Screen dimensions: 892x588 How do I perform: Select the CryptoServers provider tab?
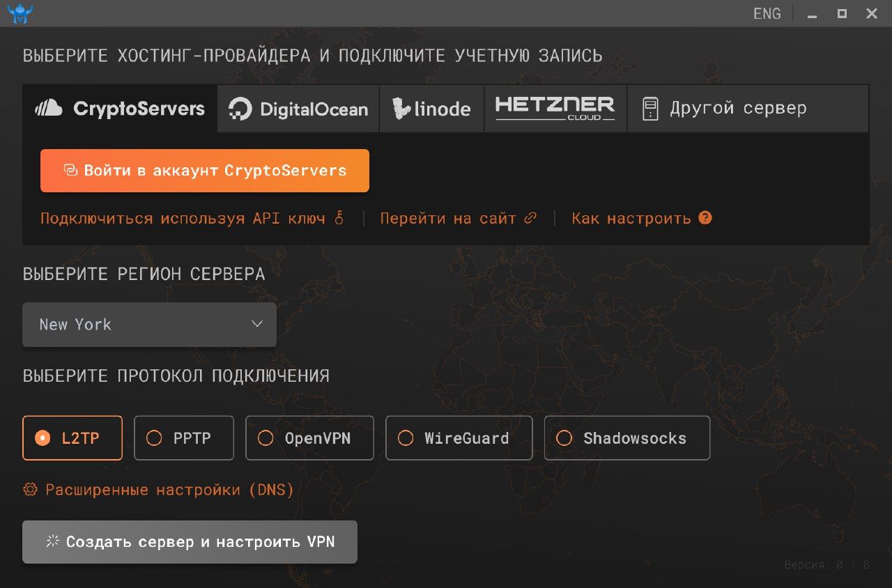click(x=120, y=109)
